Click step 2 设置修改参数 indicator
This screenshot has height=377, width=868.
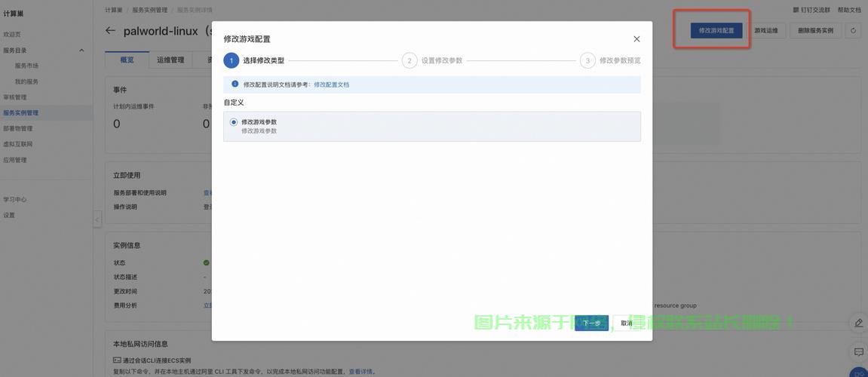click(x=409, y=60)
